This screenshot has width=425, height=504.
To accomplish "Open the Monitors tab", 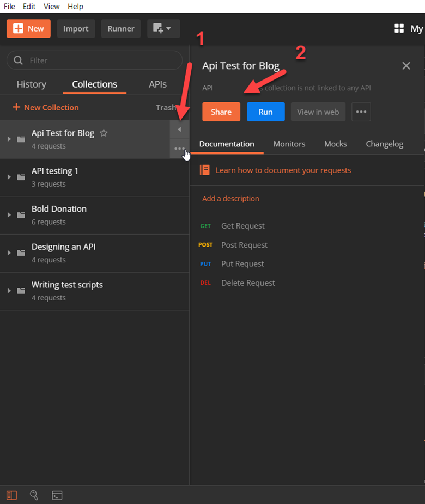I will pyautogui.click(x=289, y=144).
